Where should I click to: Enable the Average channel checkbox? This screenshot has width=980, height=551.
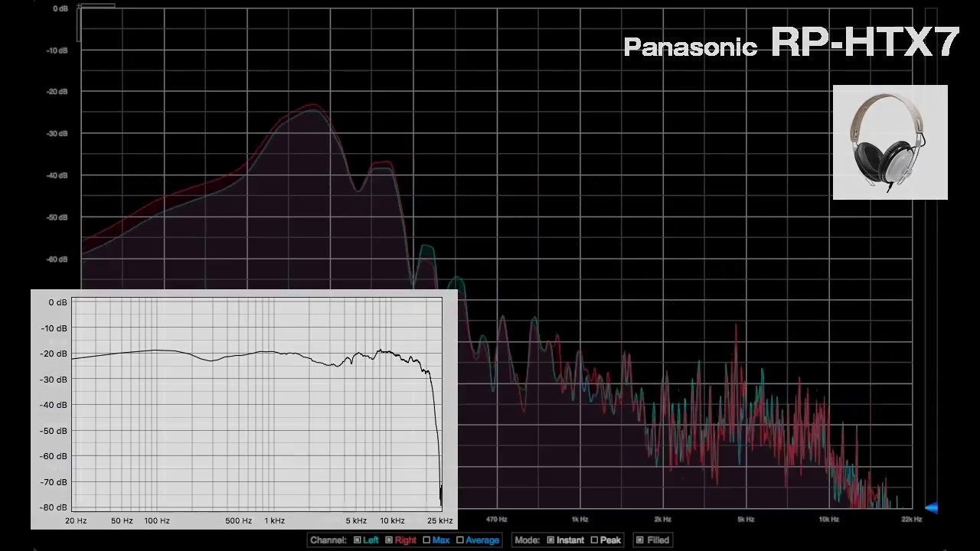click(460, 540)
